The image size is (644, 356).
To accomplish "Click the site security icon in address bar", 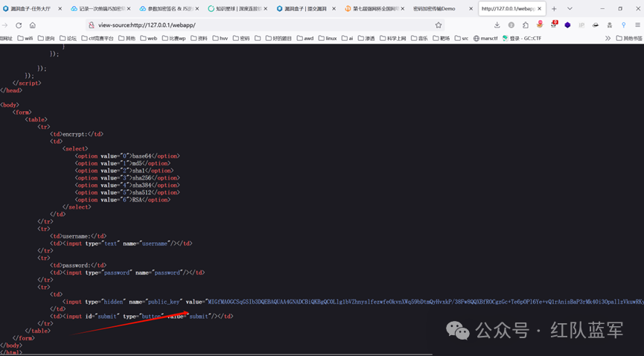I will coord(91,25).
